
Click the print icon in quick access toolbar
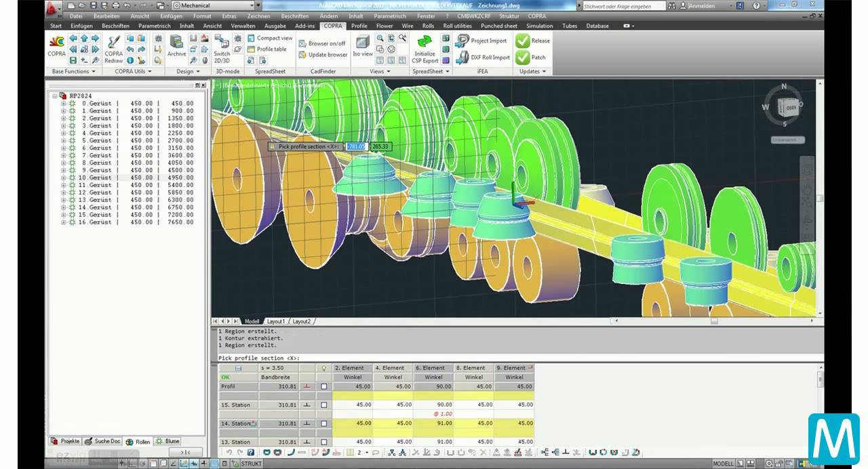point(115,5)
